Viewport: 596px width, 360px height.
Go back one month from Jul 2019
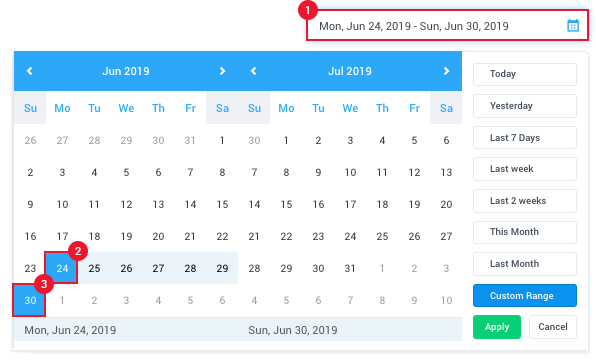tap(254, 71)
